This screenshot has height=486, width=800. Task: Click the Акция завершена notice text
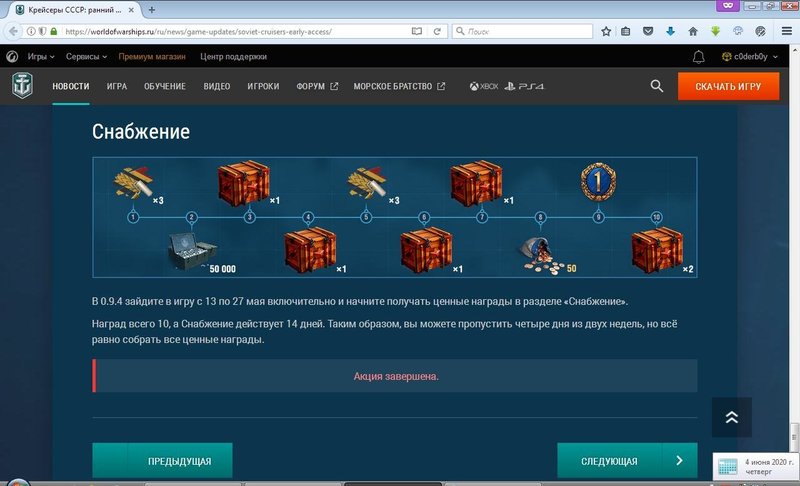point(396,376)
